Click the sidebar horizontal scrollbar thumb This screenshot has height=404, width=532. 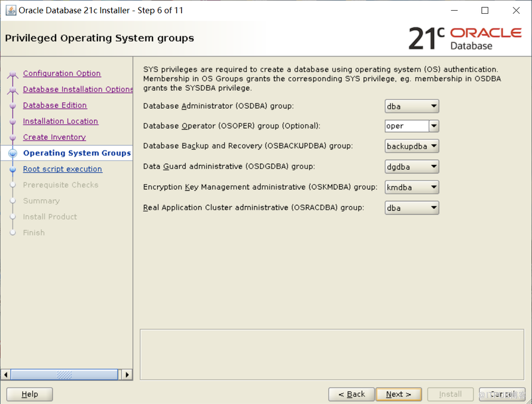click(64, 375)
